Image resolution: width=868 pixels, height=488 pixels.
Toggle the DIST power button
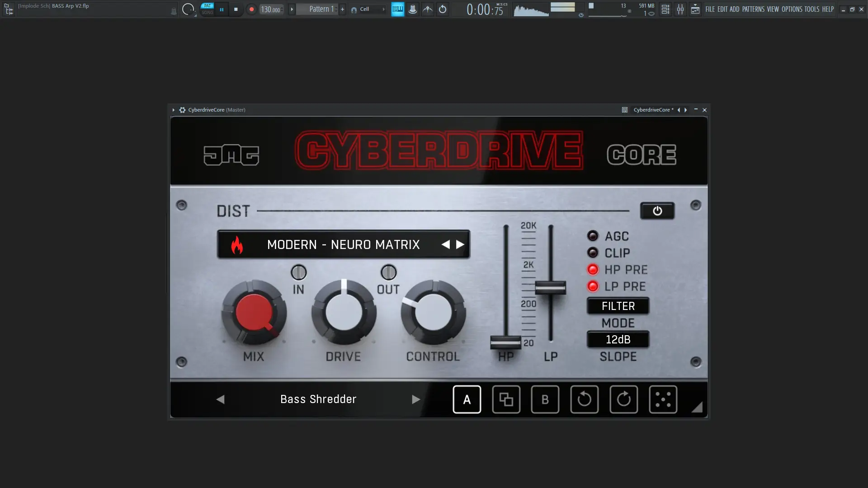click(657, 211)
